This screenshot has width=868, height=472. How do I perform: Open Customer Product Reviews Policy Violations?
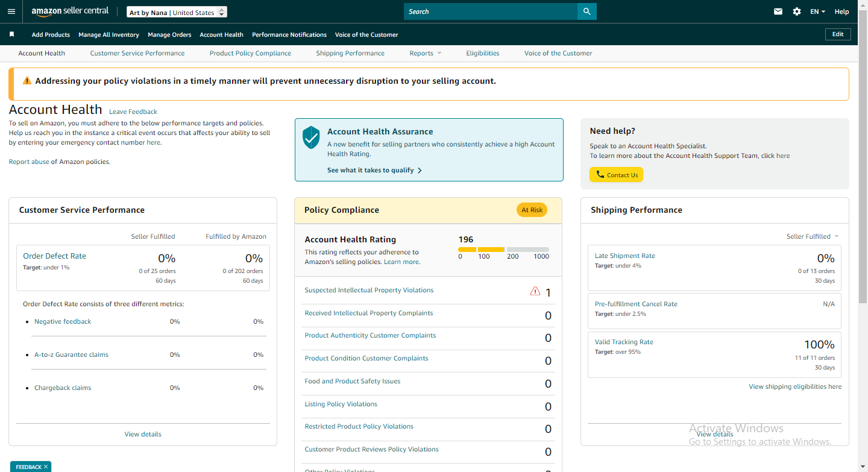[x=372, y=449]
